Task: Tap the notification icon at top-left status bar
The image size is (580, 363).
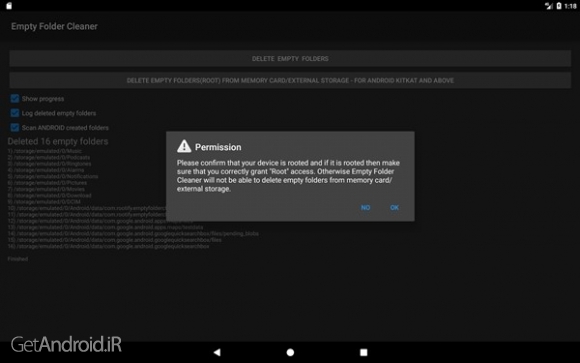Action: (x=9, y=6)
